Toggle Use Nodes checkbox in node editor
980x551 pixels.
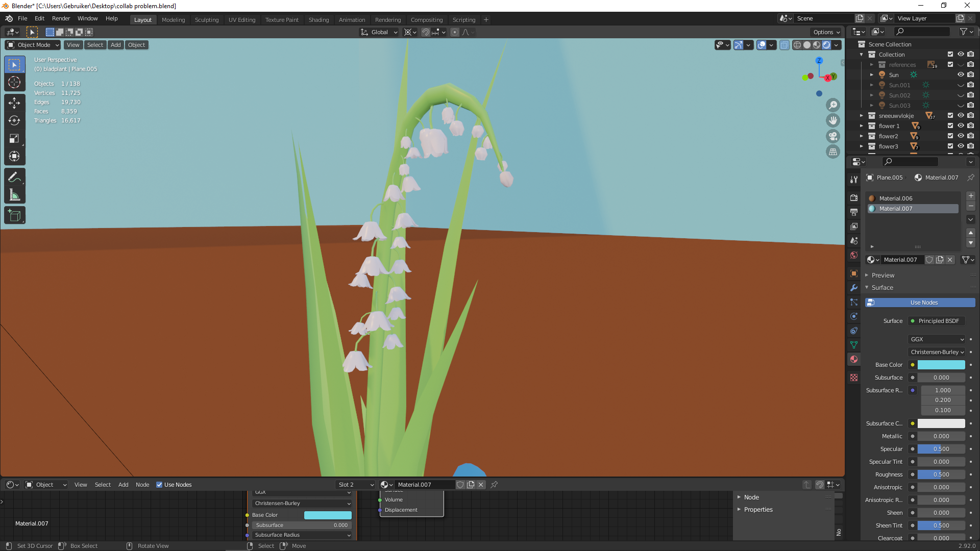(x=159, y=485)
